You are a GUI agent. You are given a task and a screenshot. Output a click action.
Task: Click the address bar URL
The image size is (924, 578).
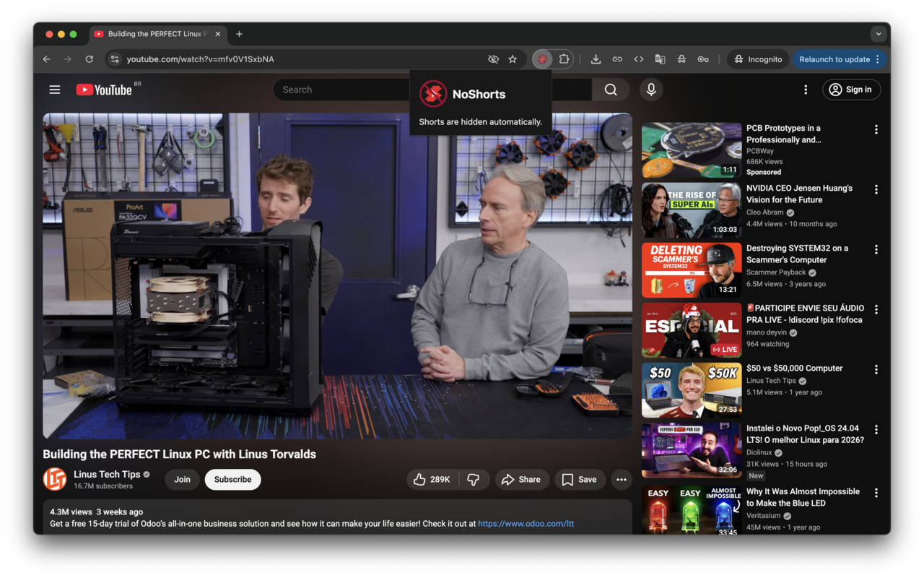pyautogui.click(x=201, y=59)
